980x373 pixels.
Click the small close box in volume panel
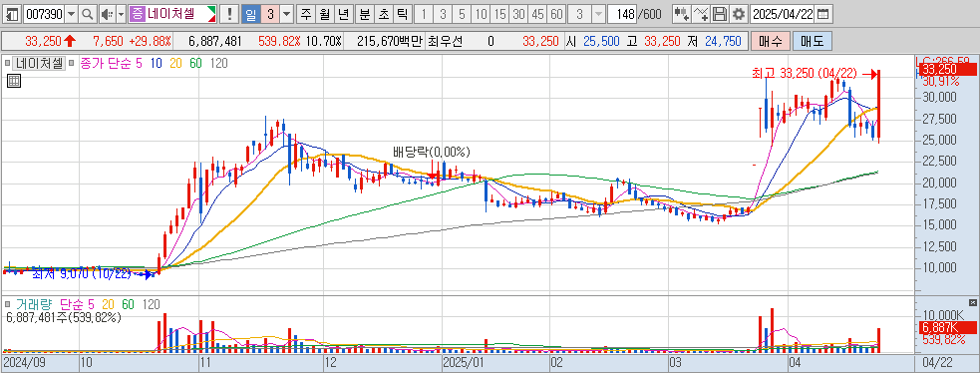(x=972, y=302)
